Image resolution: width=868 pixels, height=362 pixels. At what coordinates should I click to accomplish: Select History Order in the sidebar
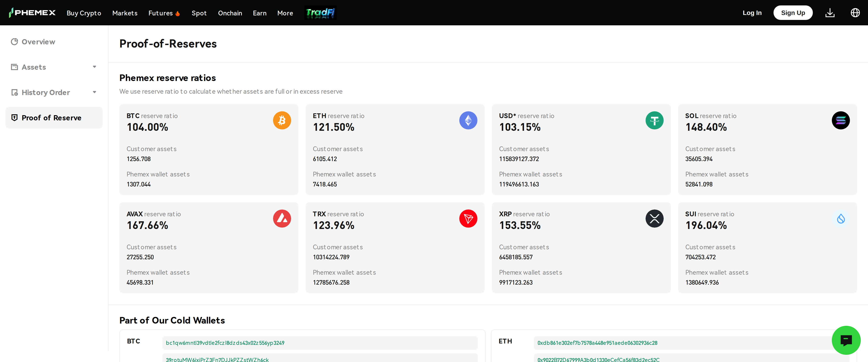54,92
